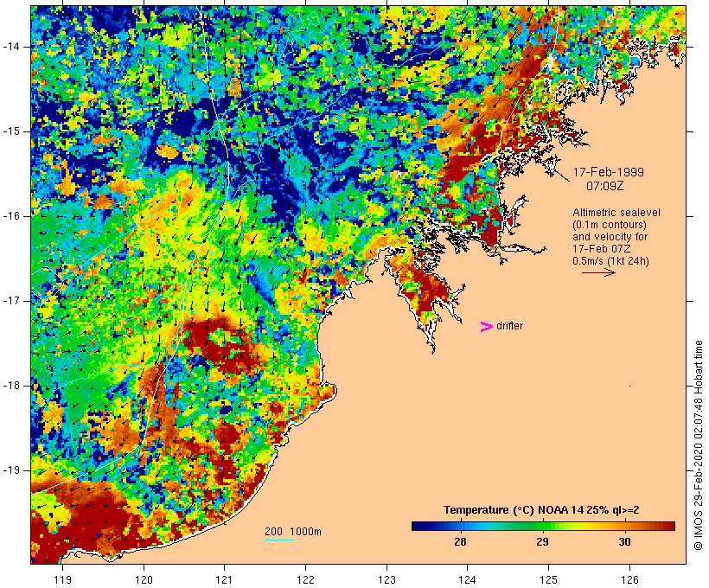This screenshot has width=709, height=588.
Task: Click the longitude axis label '124'
Action: [468, 579]
